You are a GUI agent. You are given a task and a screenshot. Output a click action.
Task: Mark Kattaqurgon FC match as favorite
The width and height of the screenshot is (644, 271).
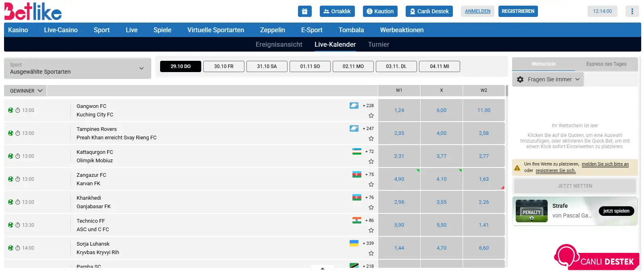pyautogui.click(x=371, y=161)
